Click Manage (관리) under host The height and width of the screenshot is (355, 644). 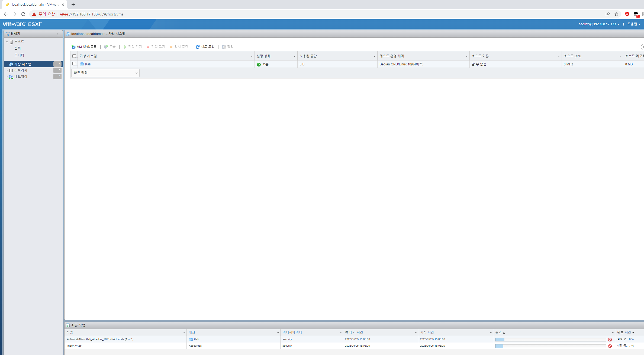(18, 48)
